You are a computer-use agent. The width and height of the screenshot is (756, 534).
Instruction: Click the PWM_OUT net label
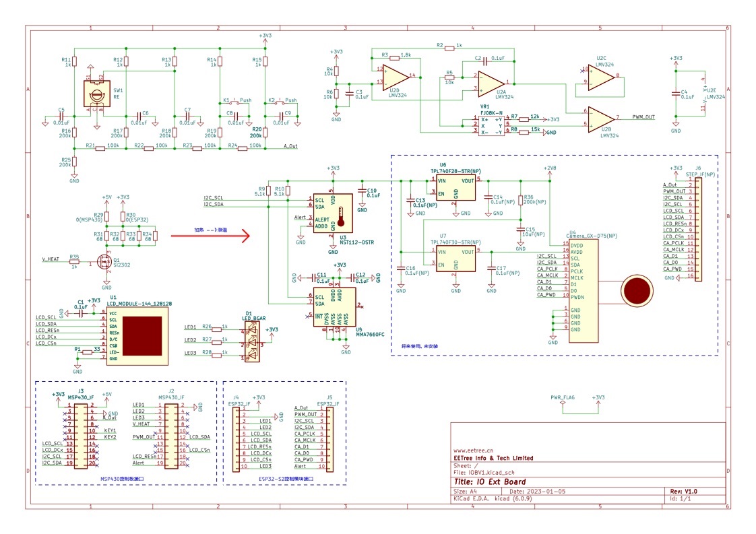pos(643,117)
